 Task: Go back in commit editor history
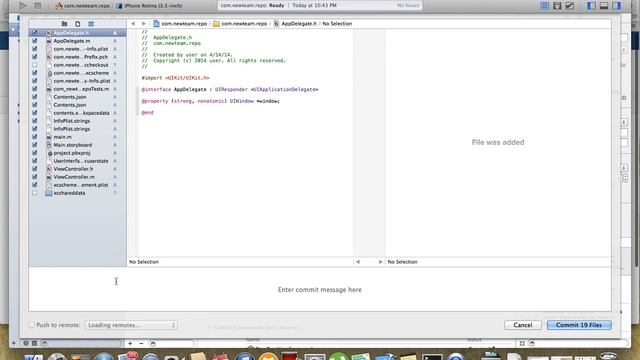[x=133, y=24]
